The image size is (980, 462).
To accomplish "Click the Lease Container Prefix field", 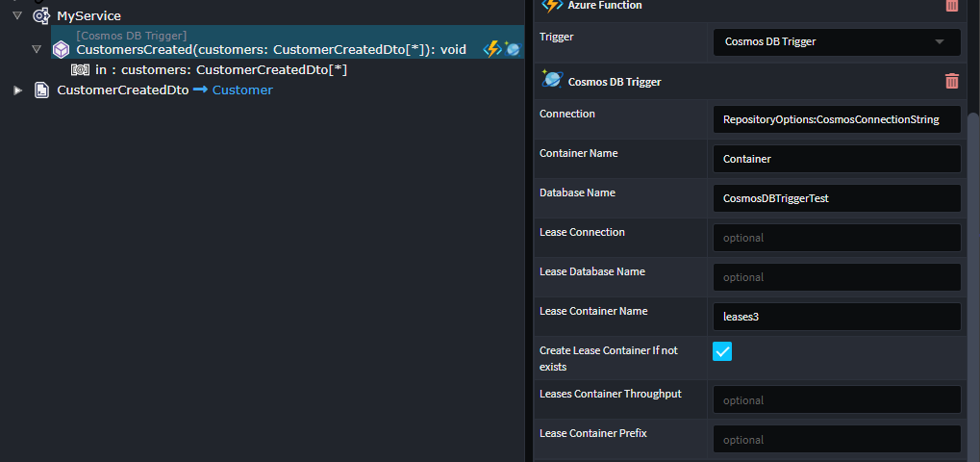I will [837, 439].
